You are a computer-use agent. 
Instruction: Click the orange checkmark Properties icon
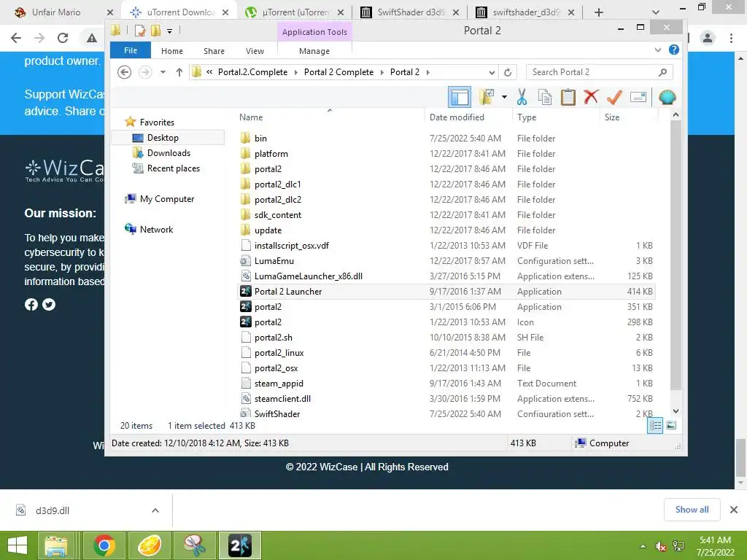[614, 97]
